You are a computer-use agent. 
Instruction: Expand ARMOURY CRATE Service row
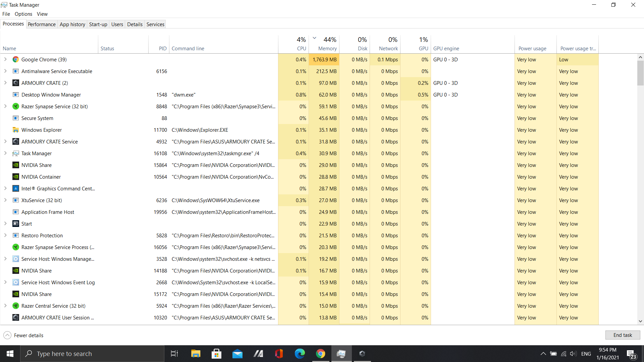(x=5, y=141)
